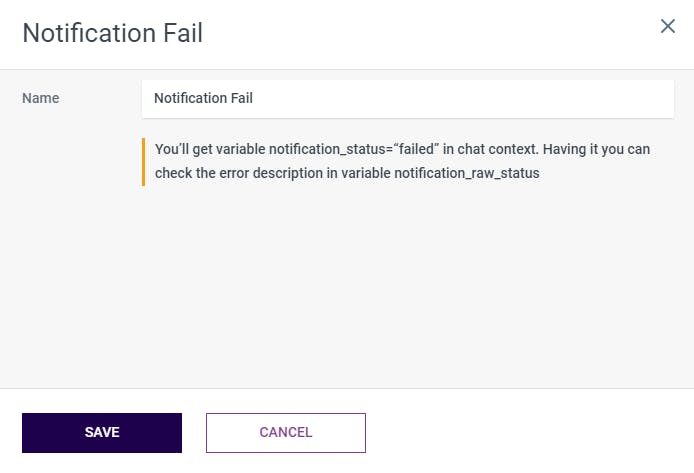Click the word "variable" in first hint line
Viewport: 694px width, 473px height.
238,149
